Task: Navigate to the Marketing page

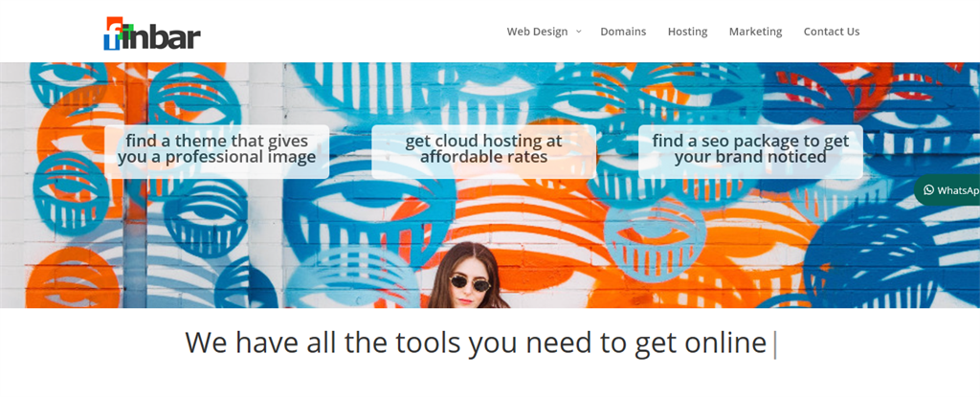Action: [x=755, y=32]
